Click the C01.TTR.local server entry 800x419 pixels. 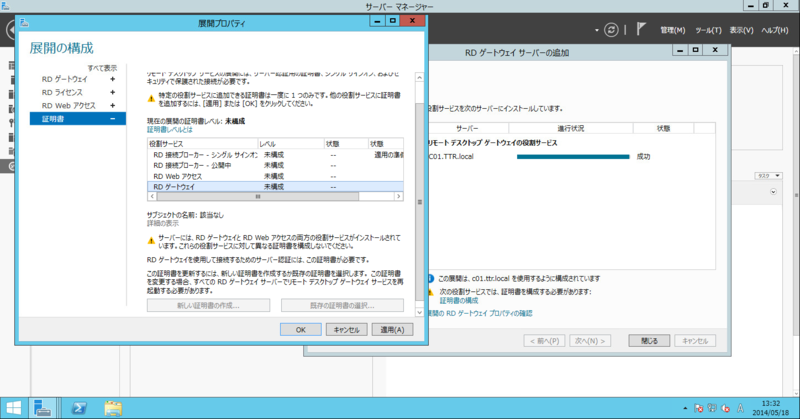point(451,157)
